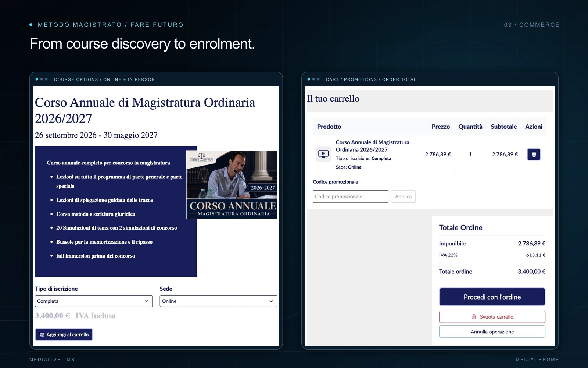The height and width of the screenshot is (368, 588).
Task: Open the Sede dropdown showing Online
Action: tap(218, 301)
